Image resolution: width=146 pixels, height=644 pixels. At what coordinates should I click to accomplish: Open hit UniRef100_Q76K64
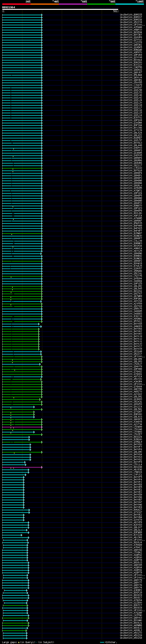(x=131, y=387)
